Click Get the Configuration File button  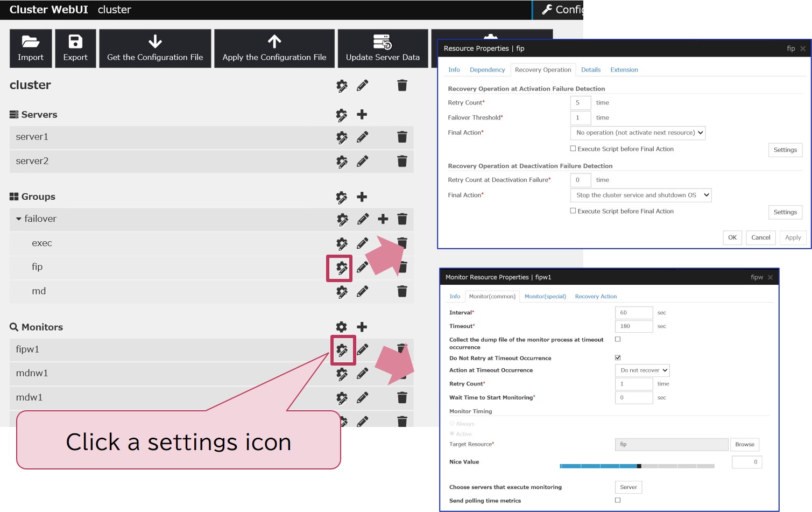pos(155,48)
